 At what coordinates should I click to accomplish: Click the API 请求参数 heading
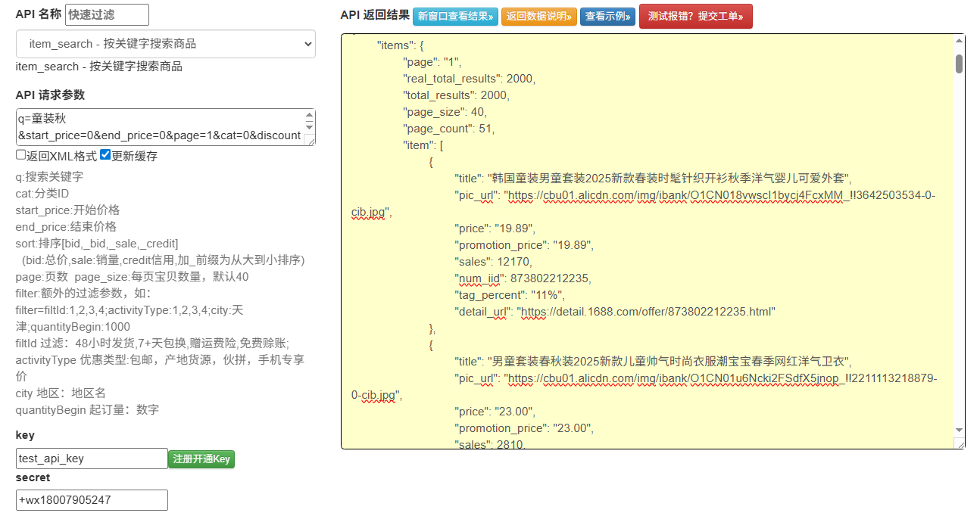point(51,95)
